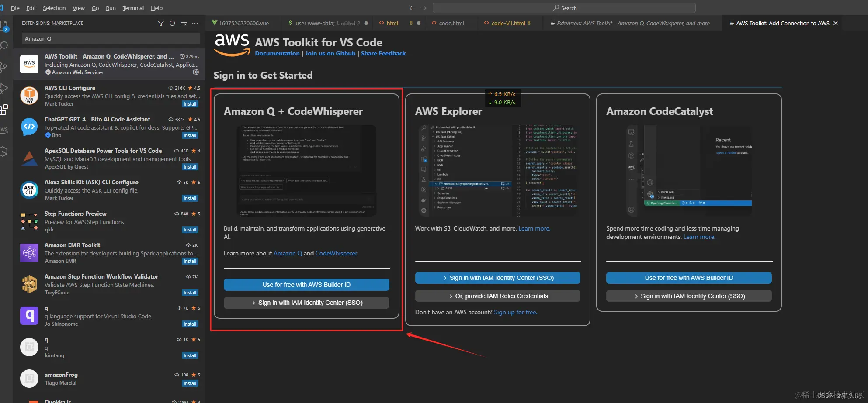
Task: Refresh the extensions marketplace list
Action: pos(172,23)
